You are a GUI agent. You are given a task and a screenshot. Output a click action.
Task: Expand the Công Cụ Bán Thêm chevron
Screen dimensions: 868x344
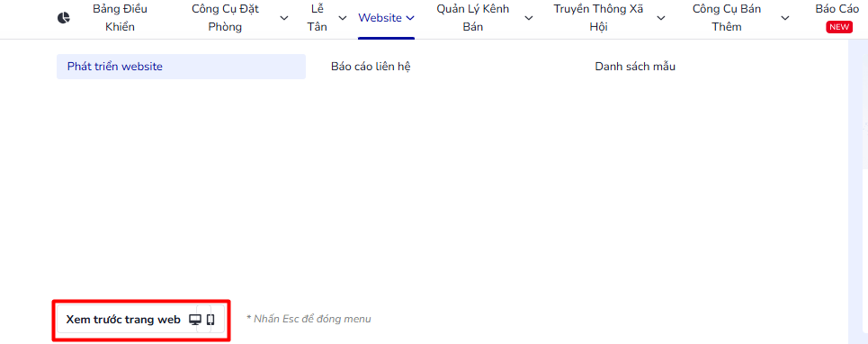[785, 18]
